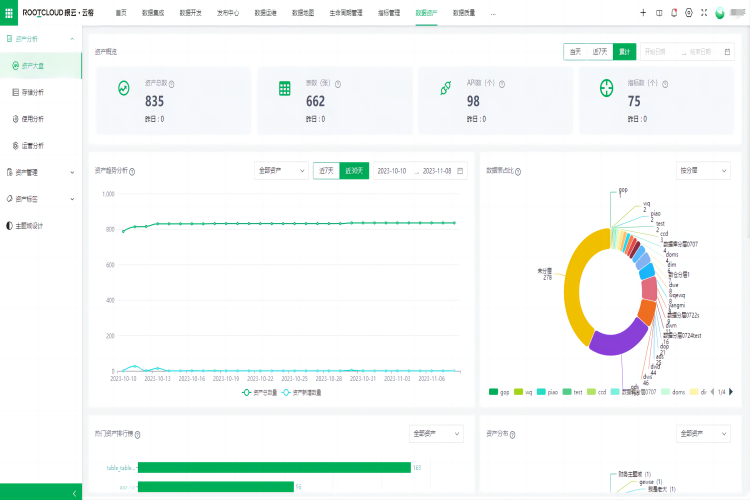The width and height of the screenshot is (750, 500).
Task: Go to 数据开发 in top navigation
Action: point(190,13)
